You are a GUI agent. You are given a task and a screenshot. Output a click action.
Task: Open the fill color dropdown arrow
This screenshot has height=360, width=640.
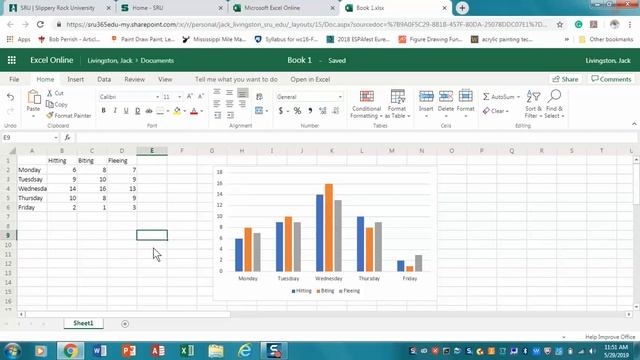point(184,111)
